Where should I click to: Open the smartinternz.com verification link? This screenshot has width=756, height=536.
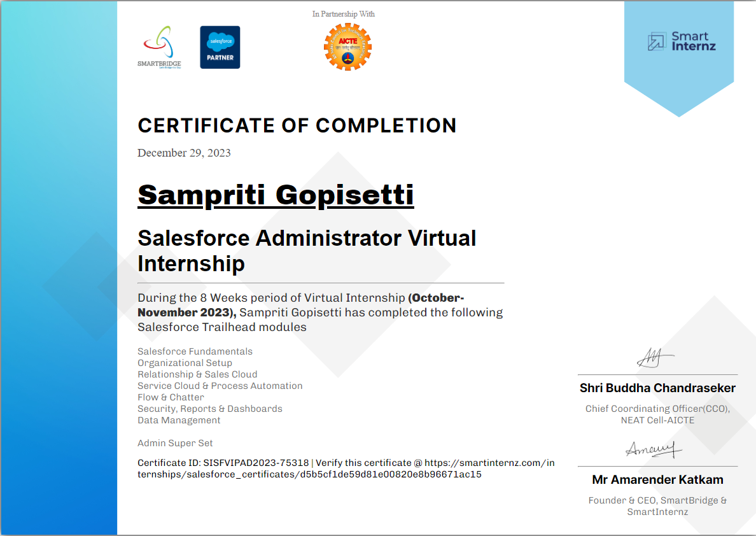coord(346,469)
